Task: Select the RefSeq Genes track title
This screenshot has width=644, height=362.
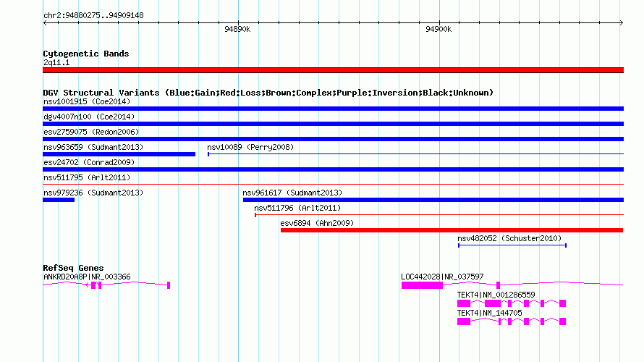Action: [73, 268]
